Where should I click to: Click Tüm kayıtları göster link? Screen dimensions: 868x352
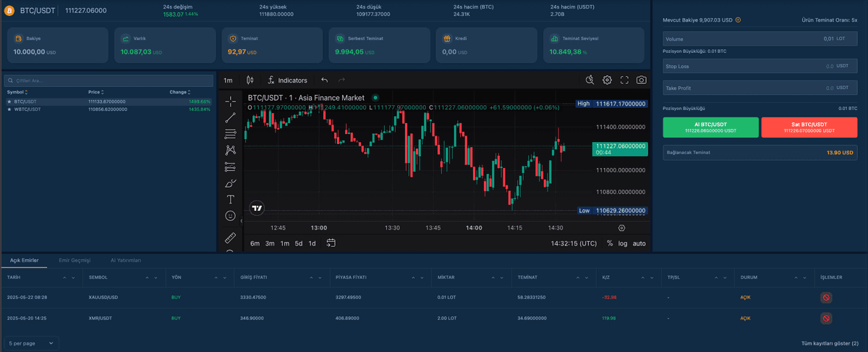(830, 343)
